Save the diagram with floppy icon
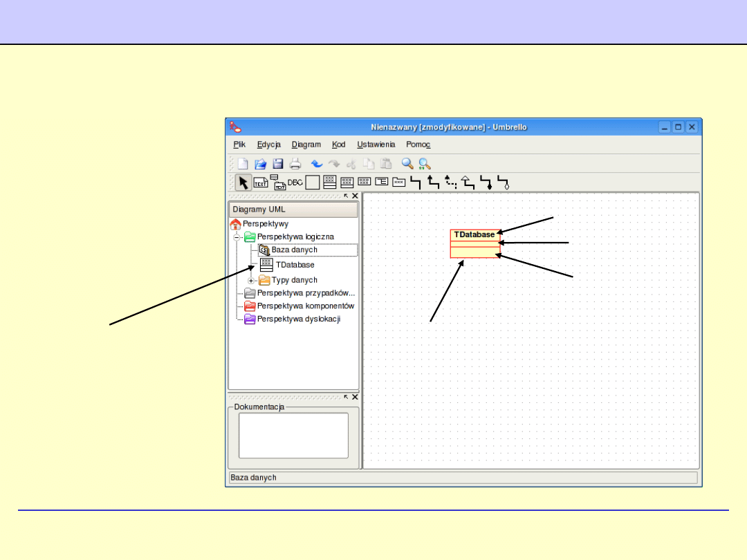 point(278,164)
